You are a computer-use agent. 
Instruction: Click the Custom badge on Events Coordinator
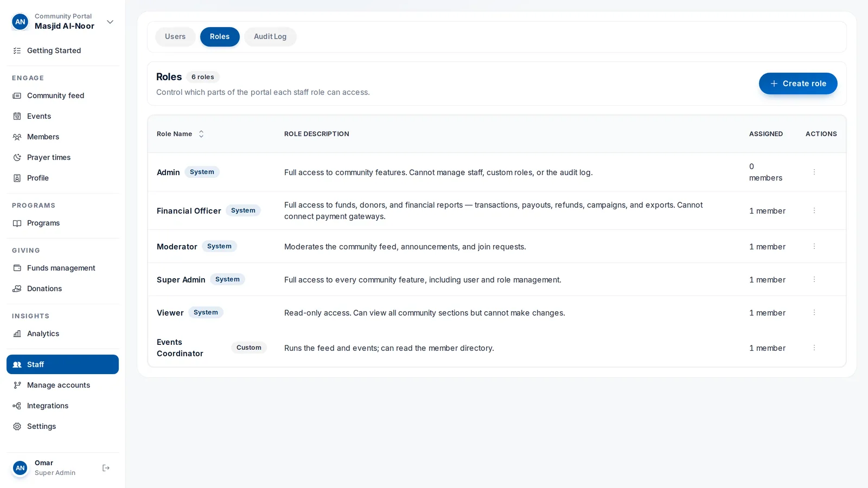[x=249, y=348]
